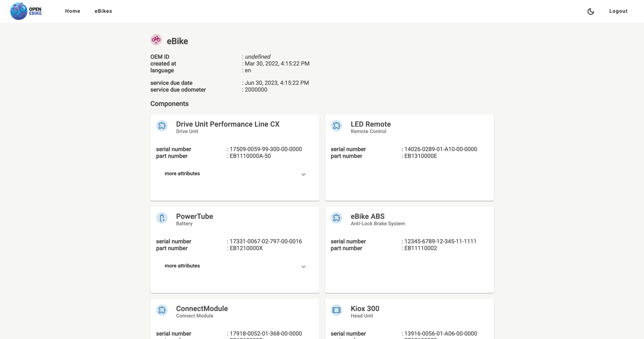Click the eBike ABS card heading
Viewport: 644px width, 339px height.
pos(368,216)
